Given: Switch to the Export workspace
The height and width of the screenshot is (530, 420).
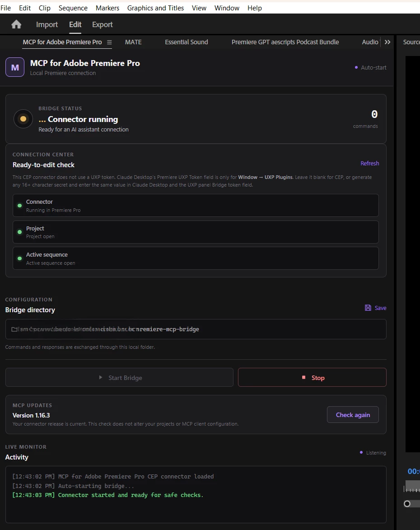Looking at the screenshot, I should [x=103, y=24].
